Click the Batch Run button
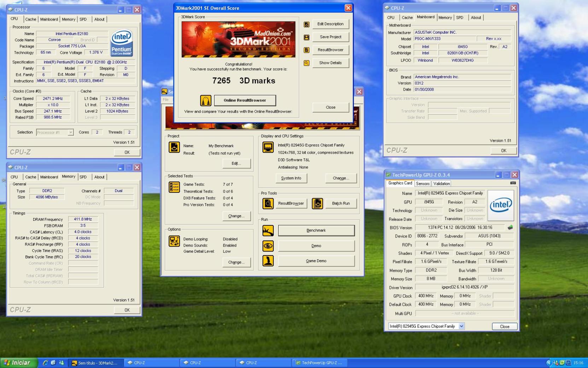 pyautogui.click(x=341, y=203)
